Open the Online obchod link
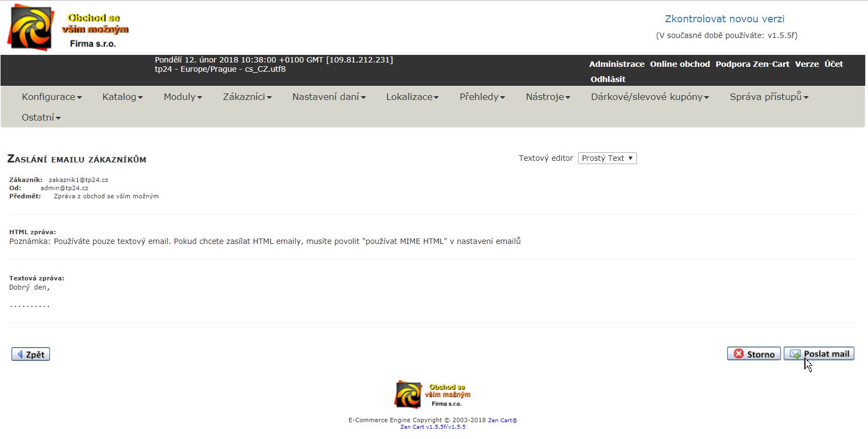 680,64
